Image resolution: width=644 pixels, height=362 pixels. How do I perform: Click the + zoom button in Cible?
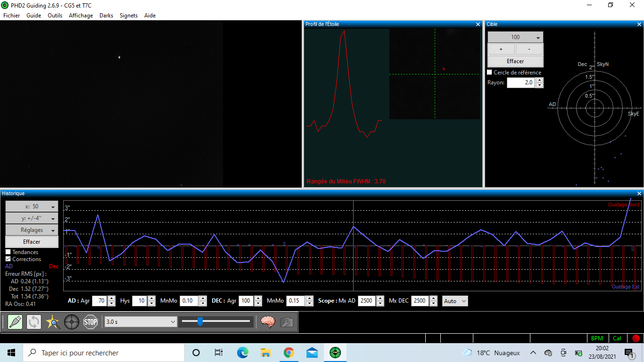[x=501, y=49]
